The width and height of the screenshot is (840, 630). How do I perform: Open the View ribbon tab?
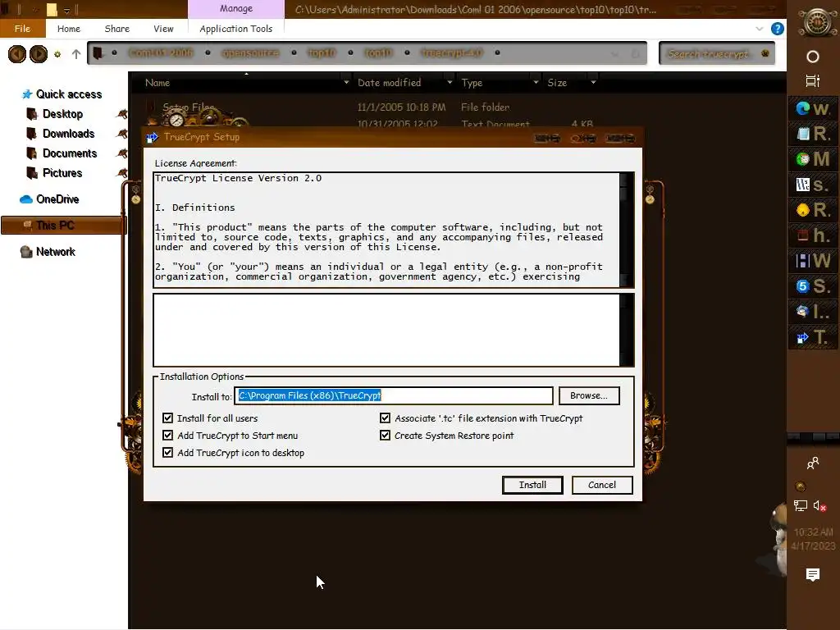163,29
